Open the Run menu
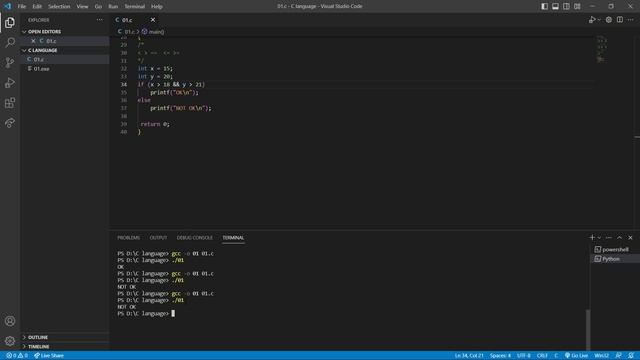The height and width of the screenshot is (360, 640). (x=113, y=6)
